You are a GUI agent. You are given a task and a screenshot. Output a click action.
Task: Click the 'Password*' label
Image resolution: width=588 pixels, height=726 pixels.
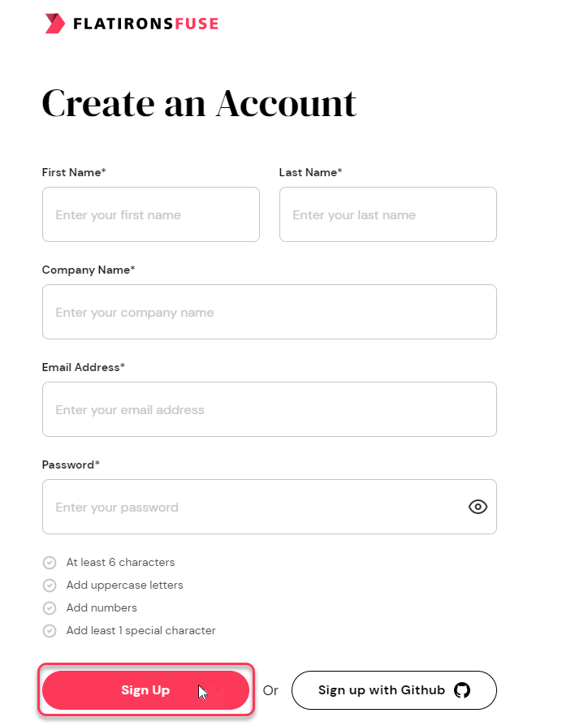71,465
